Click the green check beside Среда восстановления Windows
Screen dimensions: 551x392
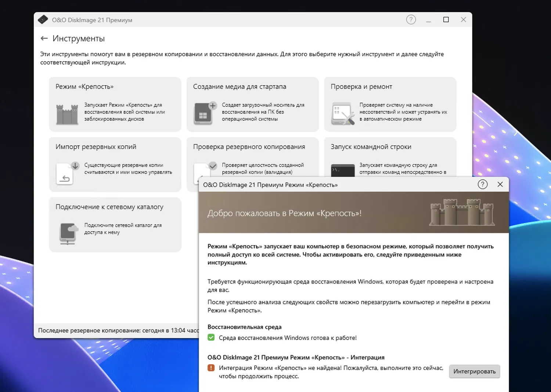[211, 337]
